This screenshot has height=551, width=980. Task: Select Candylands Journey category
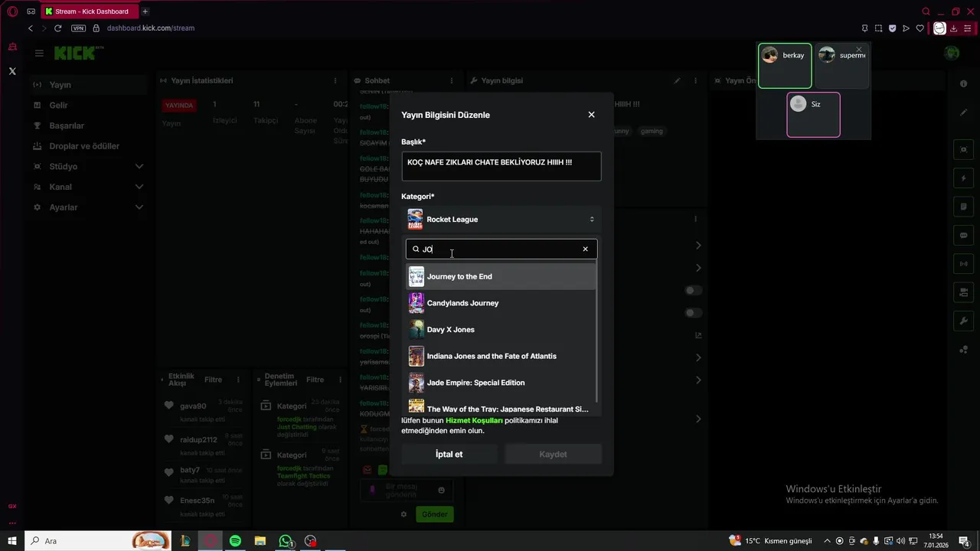[501, 303]
